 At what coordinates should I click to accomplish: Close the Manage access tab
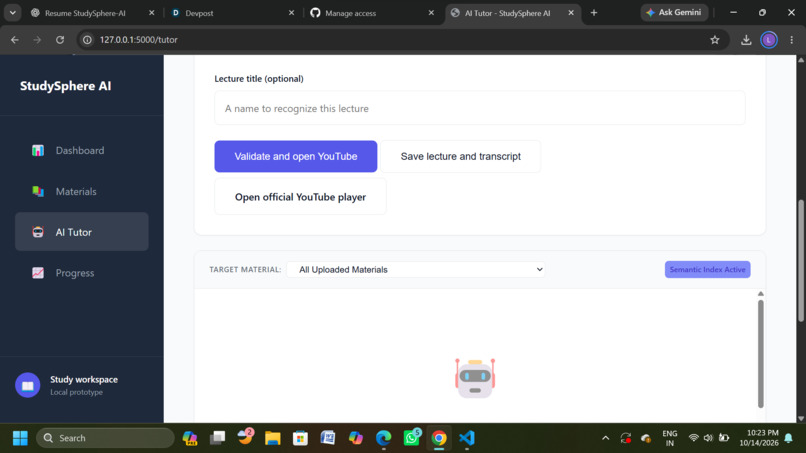pos(431,13)
